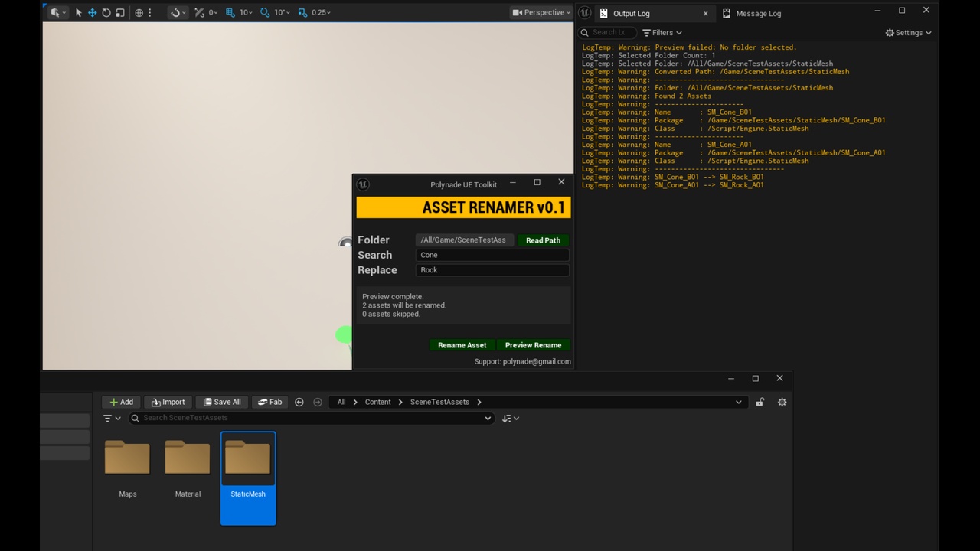
Task: Go forward in Content Browser history
Action: 318,402
